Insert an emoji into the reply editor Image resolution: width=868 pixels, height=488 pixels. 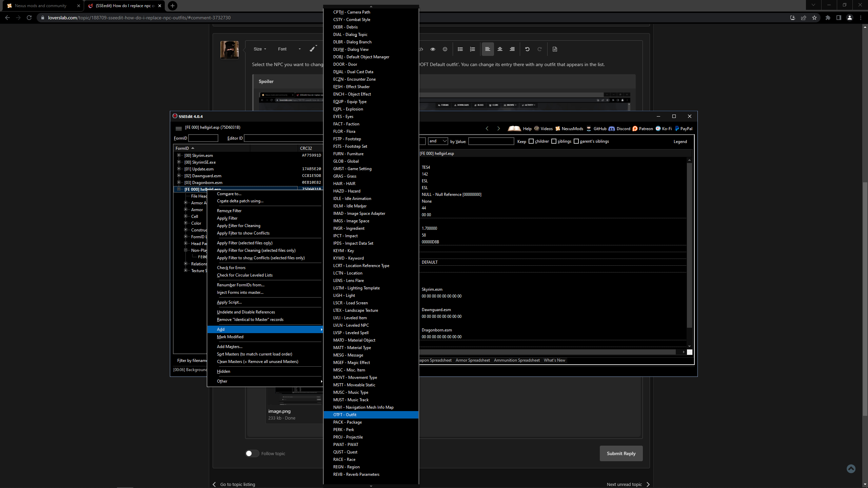pos(445,49)
